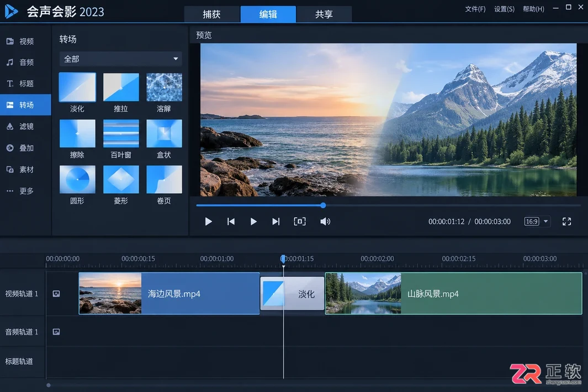Switch to the 捕获 capture tab
Image resolution: width=588 pixels, height=392 pixels.
pos(211,14)
